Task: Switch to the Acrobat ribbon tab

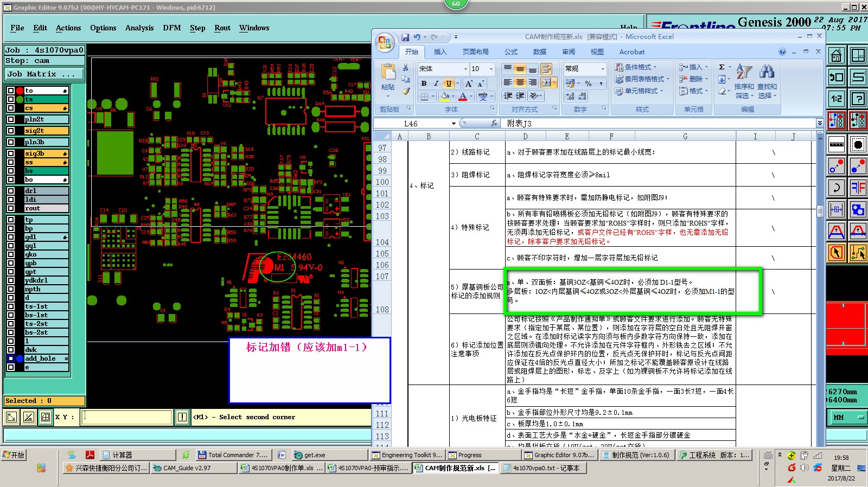Action: coord(632,52)
